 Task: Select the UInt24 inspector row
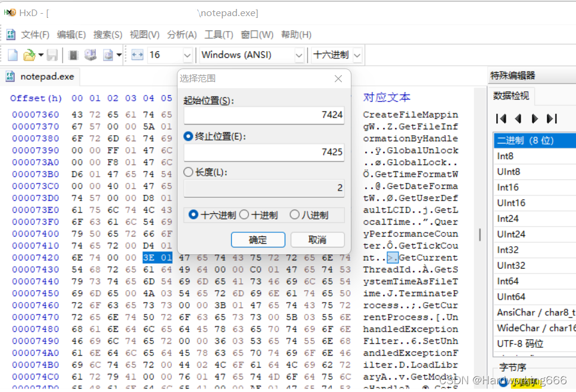pos(535,234)
